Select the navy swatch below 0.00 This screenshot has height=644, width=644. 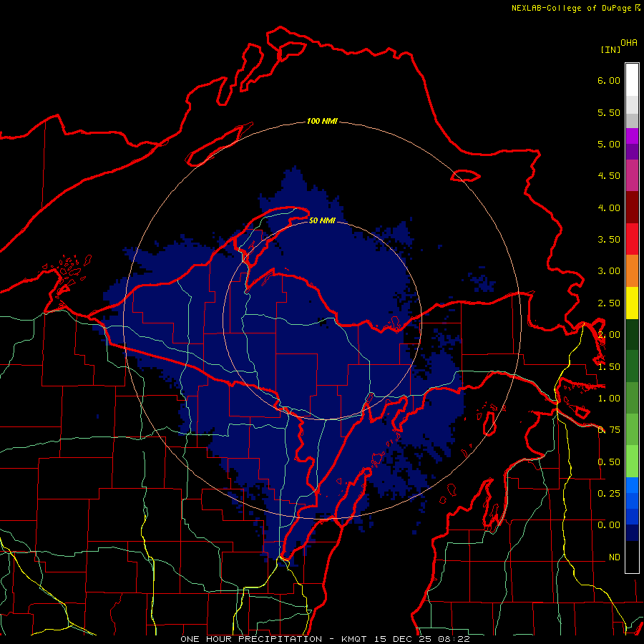pos(632,532)
